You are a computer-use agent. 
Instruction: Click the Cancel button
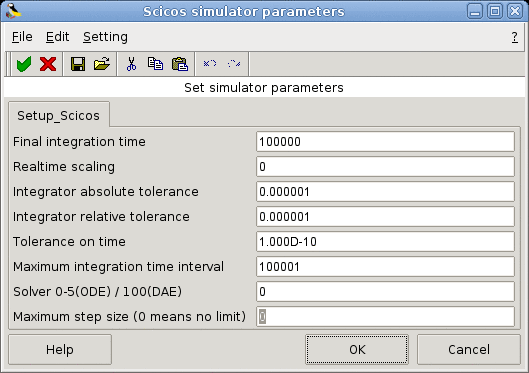(x=469, y=349)
